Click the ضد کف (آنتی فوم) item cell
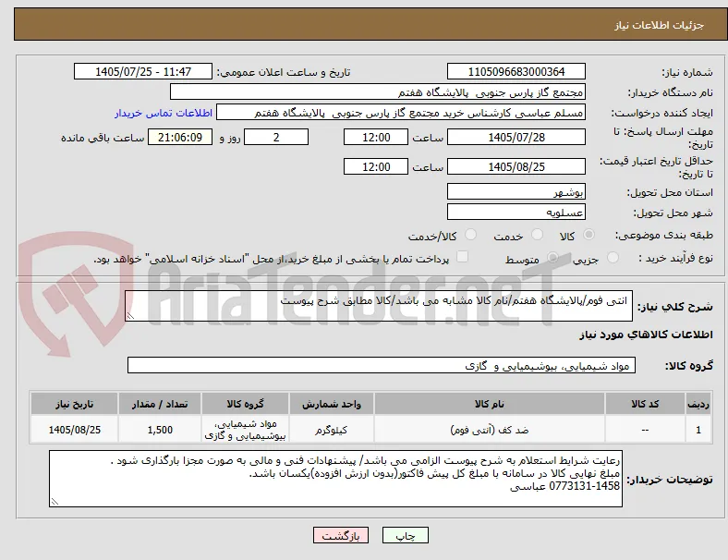Screen dimensions: 728x560 [490, 430]
